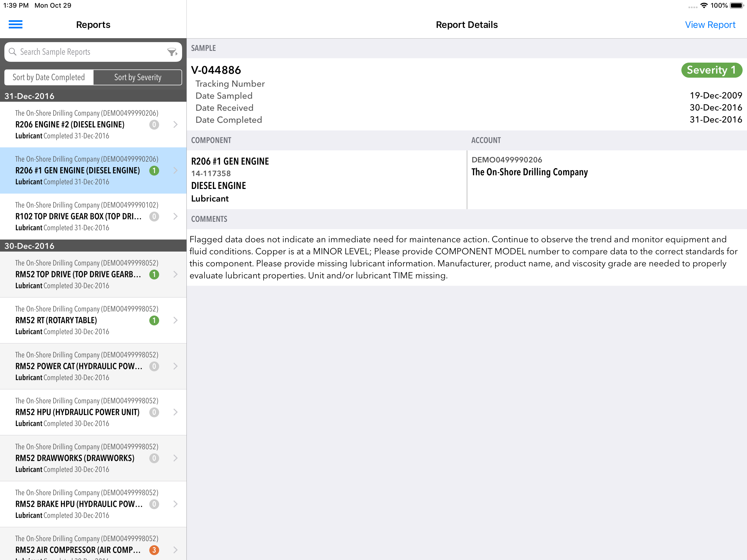Select account name The On-Shore Drilling Company
The image size is (747, 560).
tap(530, 172)
